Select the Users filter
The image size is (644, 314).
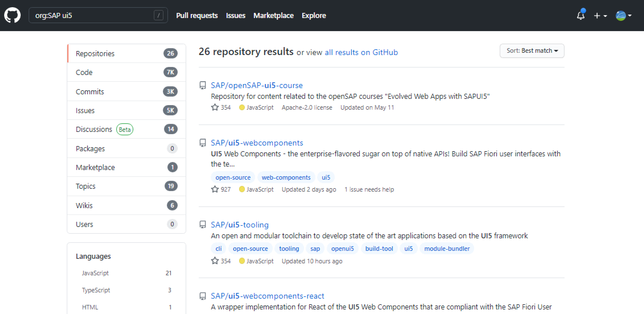(126, 224)
